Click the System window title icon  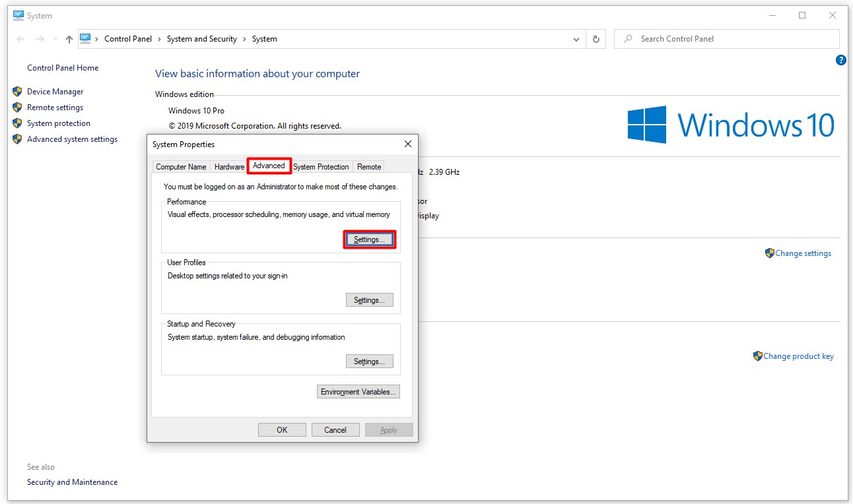point(18,15)
